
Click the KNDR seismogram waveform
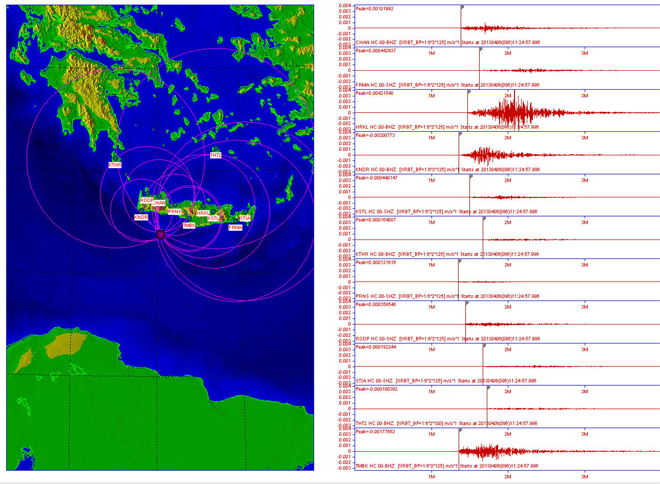[x=480, y=155]
